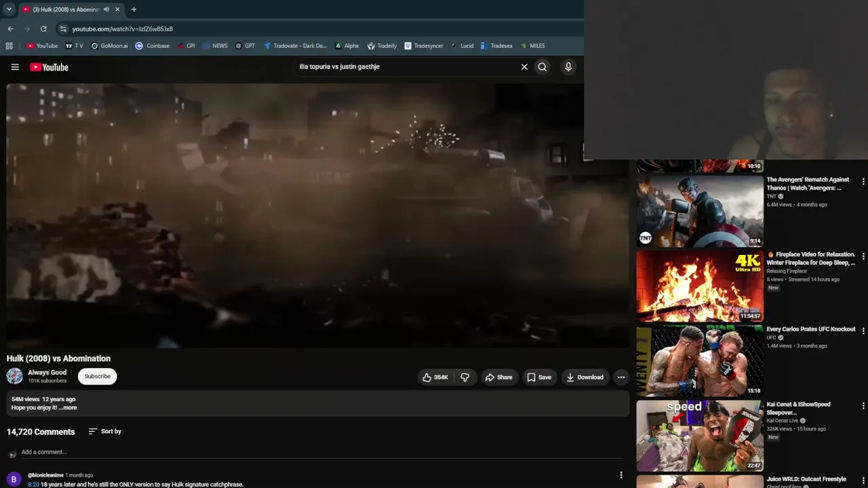
Task: Visit the Relaxing Fireplace channel
Action: coord(787,271)
